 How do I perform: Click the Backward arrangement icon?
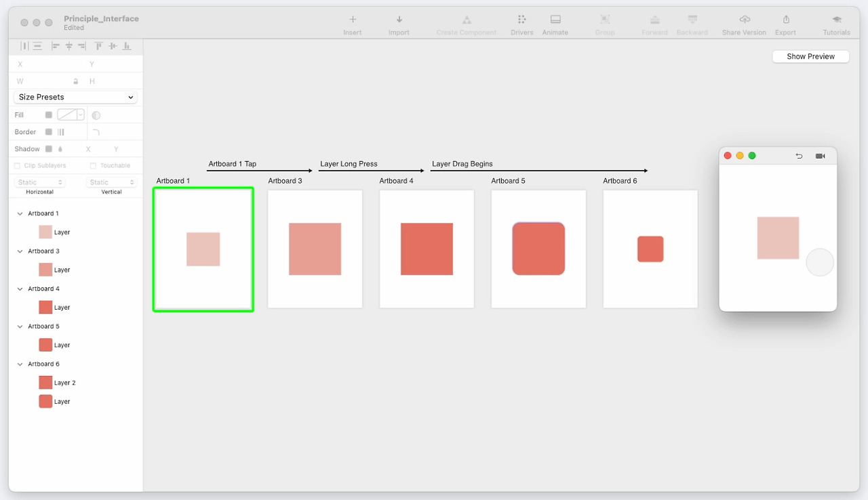pyautogui.click(x=692, y=20)
